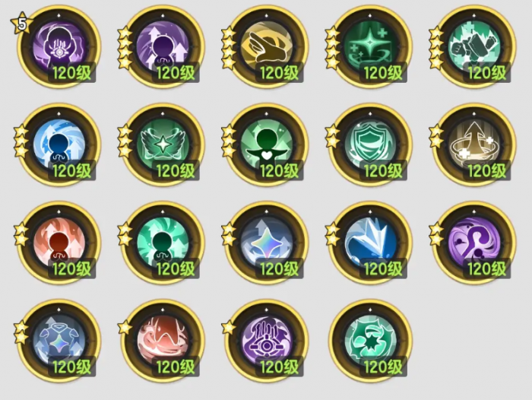Open the green burst shield icon without stars
532x400 pixels.
(x=371, y=341)
